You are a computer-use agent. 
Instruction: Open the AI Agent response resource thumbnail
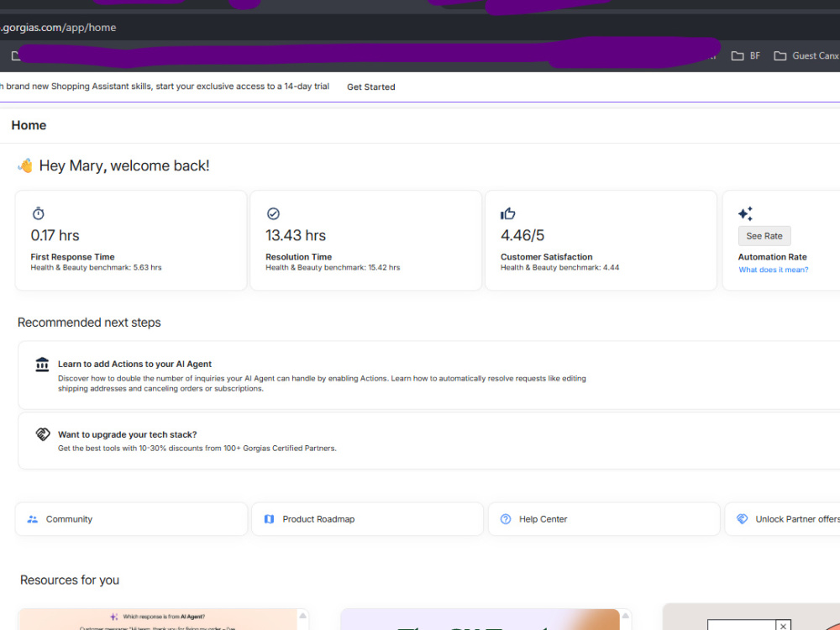tap(159, 619)
